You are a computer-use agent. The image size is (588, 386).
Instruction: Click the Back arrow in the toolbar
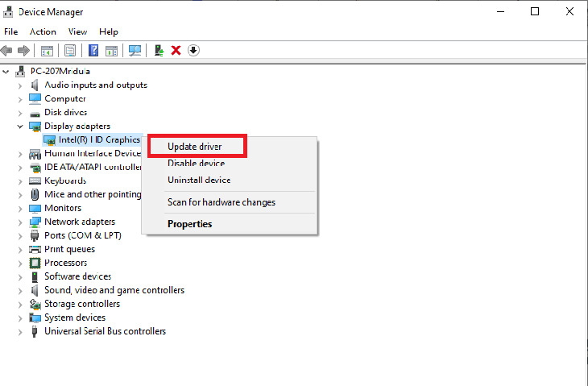[x=8, y=51]
